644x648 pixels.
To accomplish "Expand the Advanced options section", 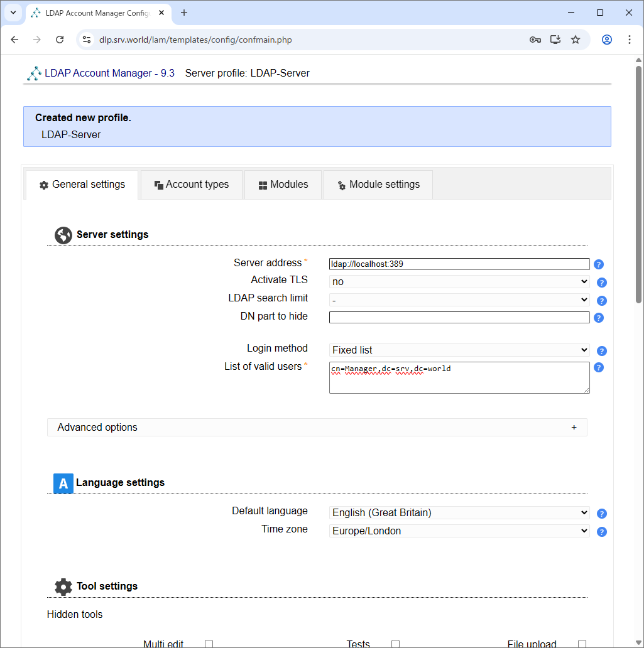I will click(x=317, y=428).
